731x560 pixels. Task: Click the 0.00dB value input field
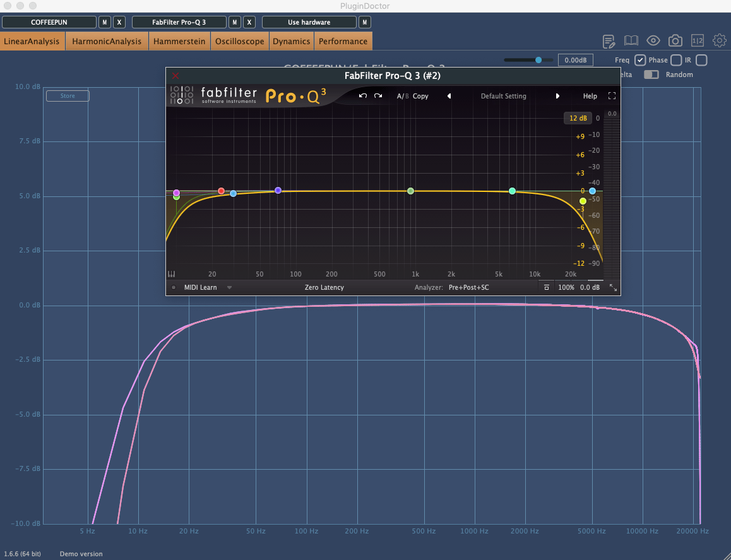click(x=575, y=59)
